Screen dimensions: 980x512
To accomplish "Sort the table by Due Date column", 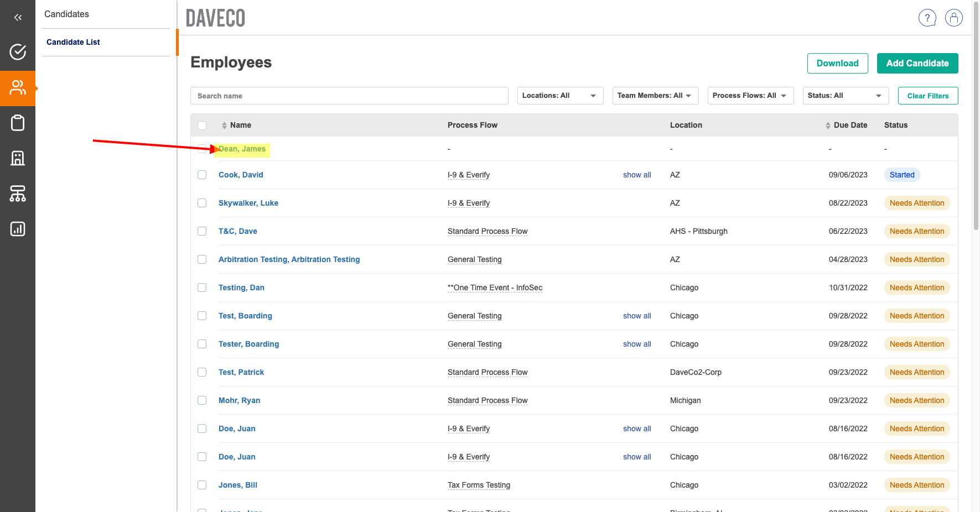I will coord(849,125).
